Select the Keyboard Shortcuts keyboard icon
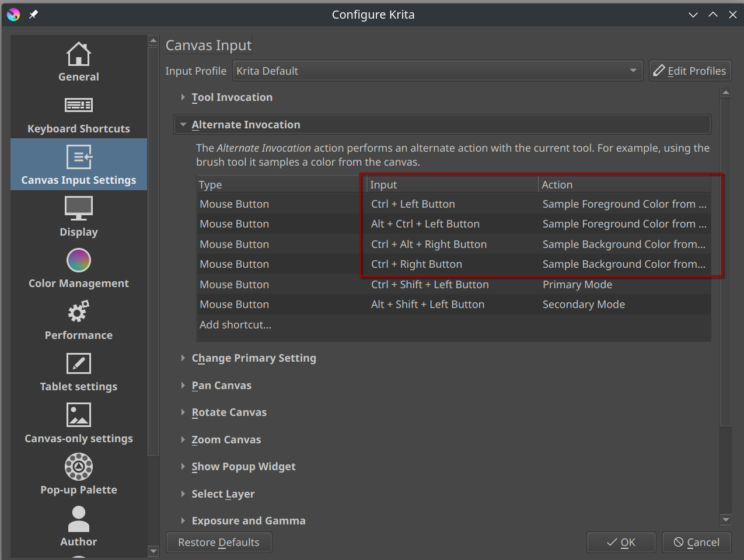744x560 pixels. tap(79, 106)
